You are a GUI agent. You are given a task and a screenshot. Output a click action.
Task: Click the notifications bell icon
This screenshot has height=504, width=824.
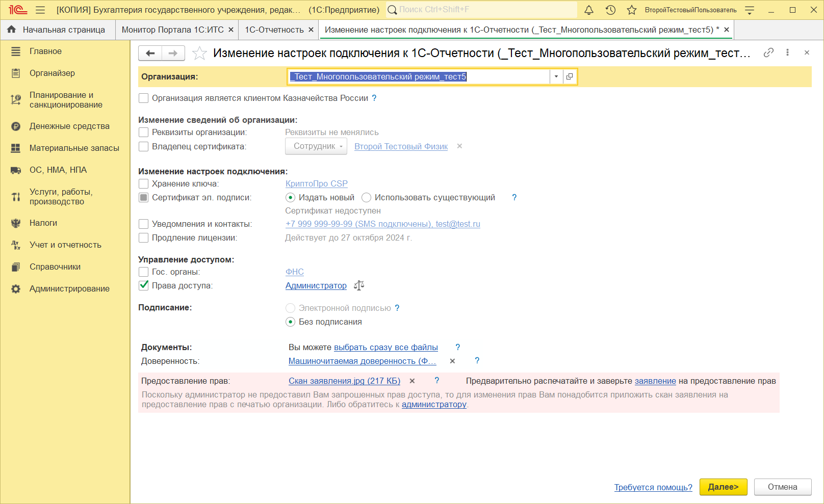coord(589,10)
